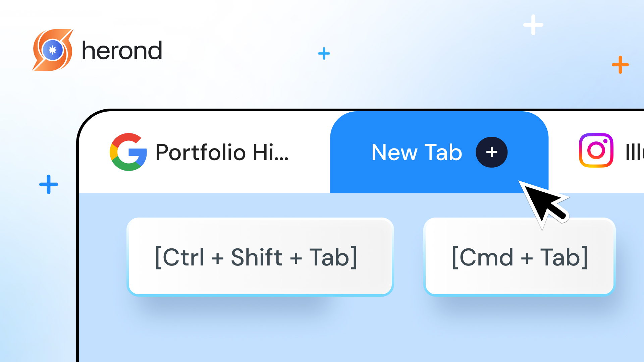
Task: Click empty blue page area below shortcut cards
Action: pyautogui.click(x=335, y=332)
